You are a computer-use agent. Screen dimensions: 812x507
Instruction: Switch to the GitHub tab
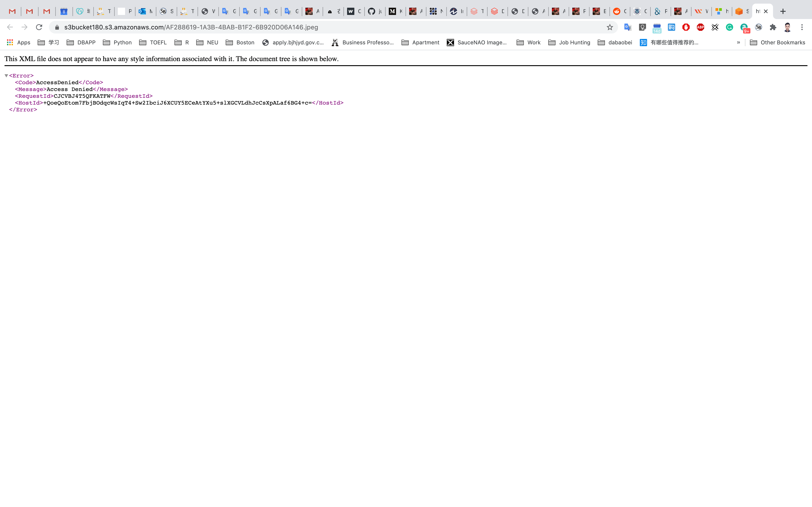(x=375, y=11)
